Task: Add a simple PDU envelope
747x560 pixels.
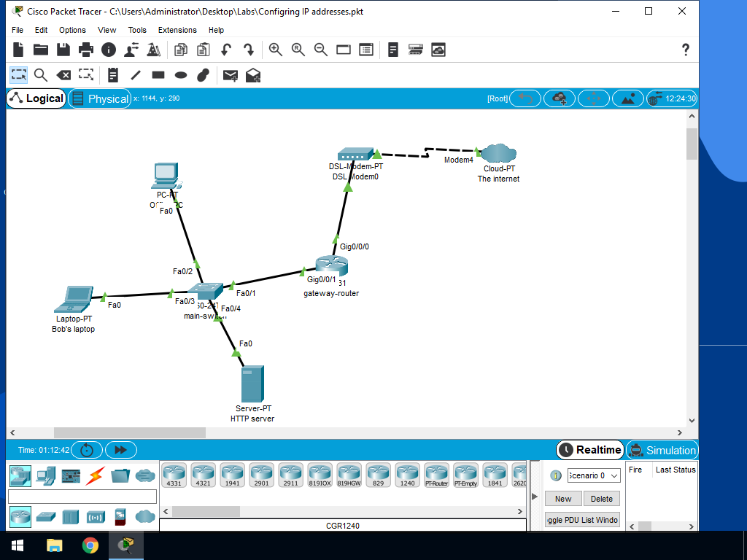Action: 231,75
